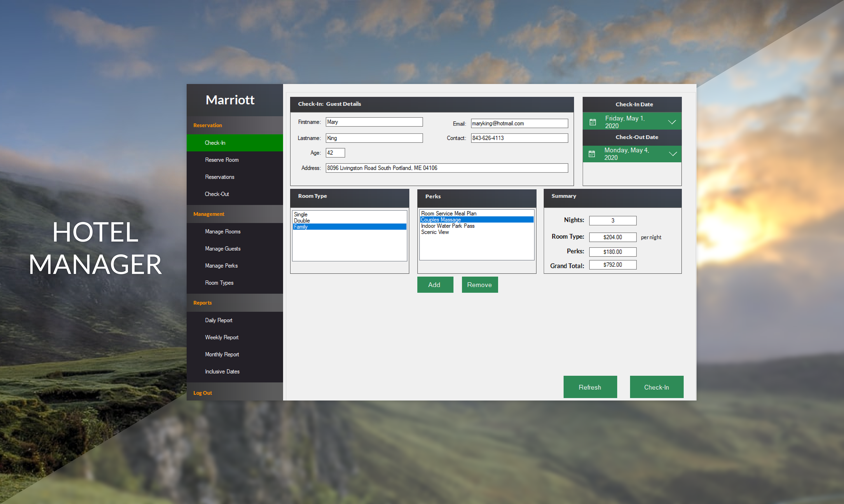This screenshot has height=504, width=844.
Task: Focus the Contact number field
Action: coord(519,138)
